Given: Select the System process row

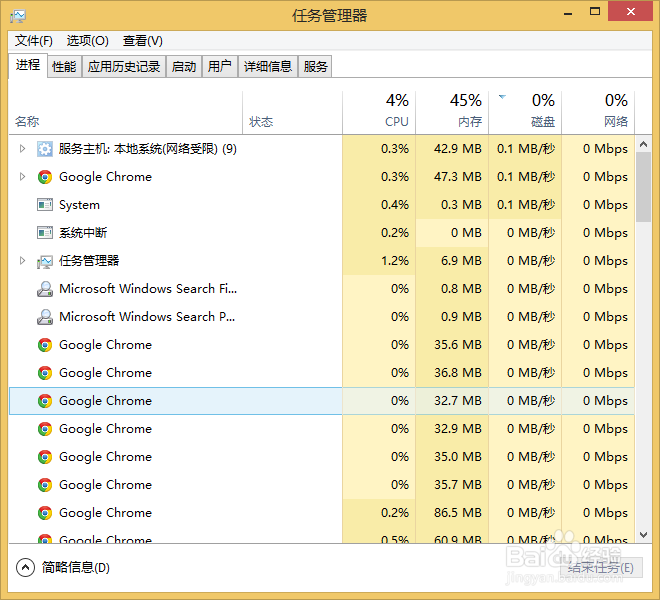Looking at the screenshot, I should 322,205.
